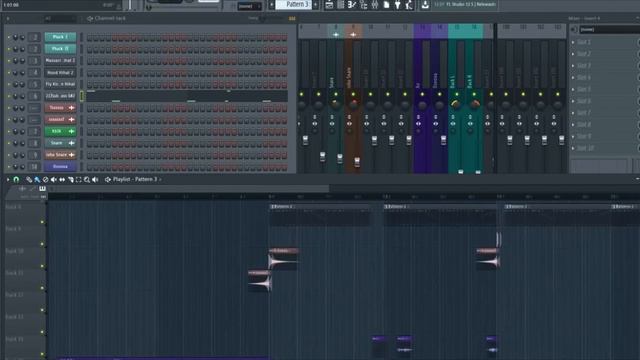Select the Jella Snare channel button

(60, 155)
